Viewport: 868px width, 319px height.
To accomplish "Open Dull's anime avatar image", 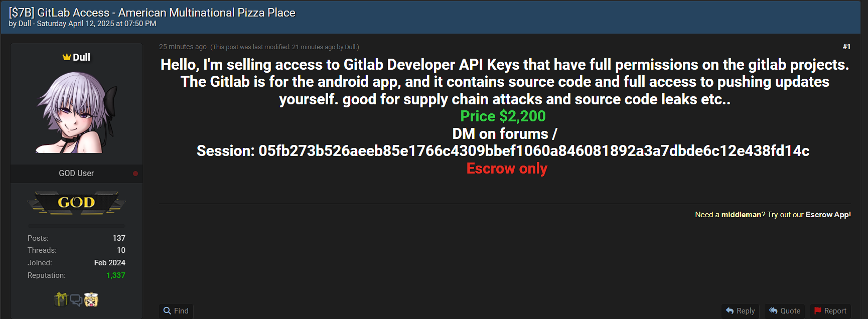I will [77, 112].
